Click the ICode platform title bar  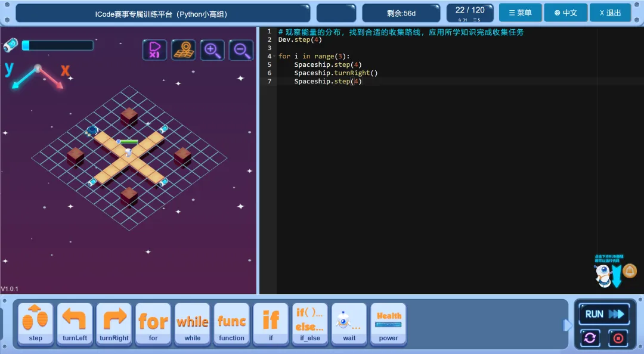coord(163,14)
